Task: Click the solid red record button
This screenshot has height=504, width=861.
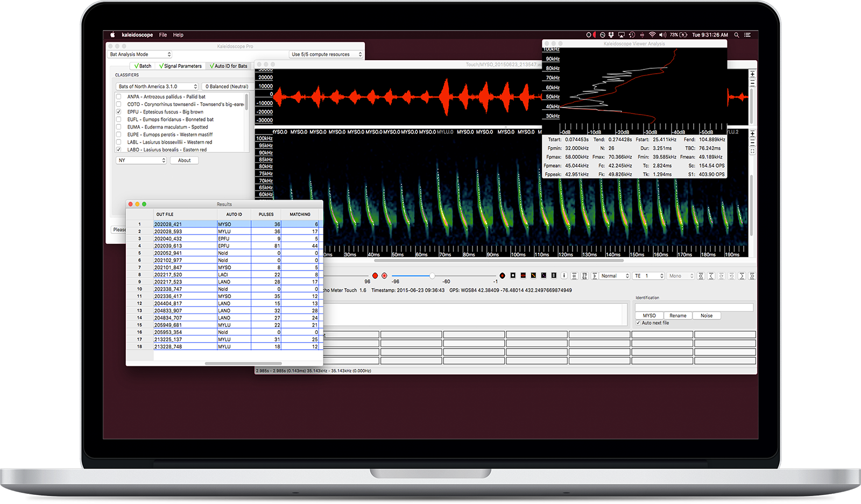Action: click(375, 276)
